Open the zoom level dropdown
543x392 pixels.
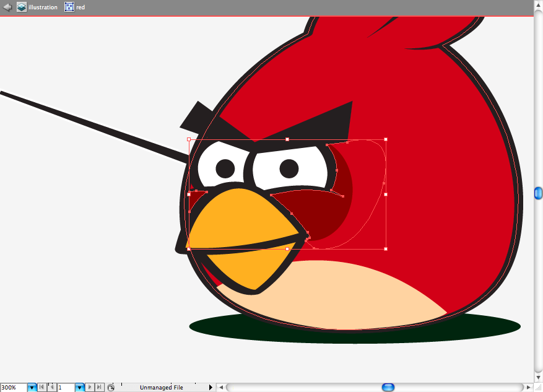[32, 388]
